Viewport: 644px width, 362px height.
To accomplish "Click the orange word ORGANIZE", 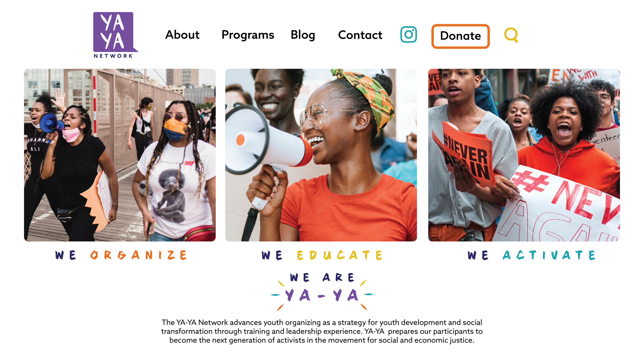I will 139,255.
